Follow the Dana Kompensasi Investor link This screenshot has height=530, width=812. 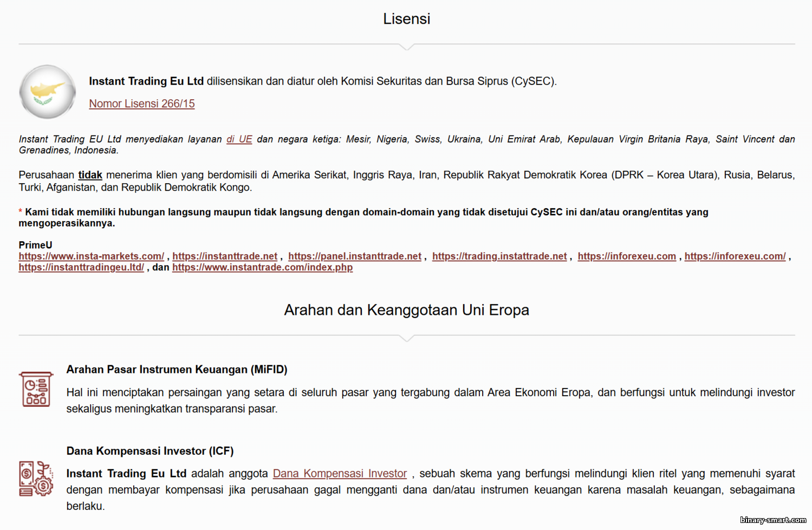pyautogui.click(x=340, y=474)
